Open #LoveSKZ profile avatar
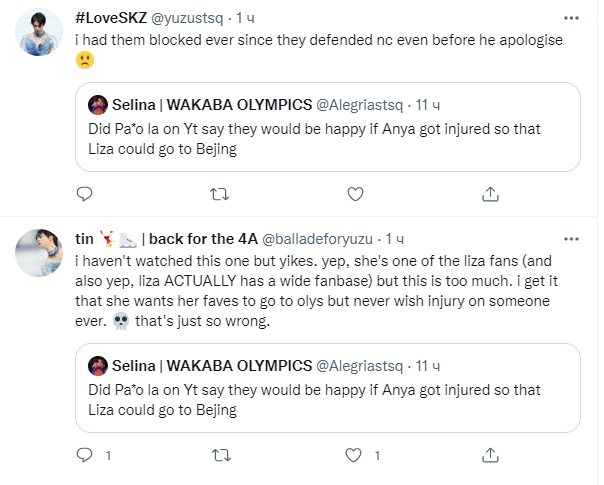Image resolution: width=604 pixels, height=485 pixels. [42, 34]
